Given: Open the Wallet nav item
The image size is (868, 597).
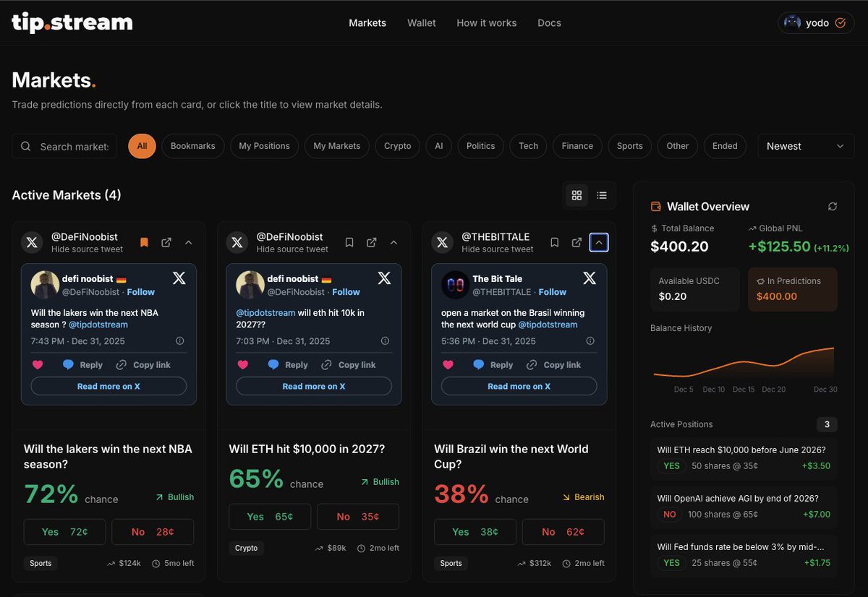Looking at the screenshot, I should (422, 23).
